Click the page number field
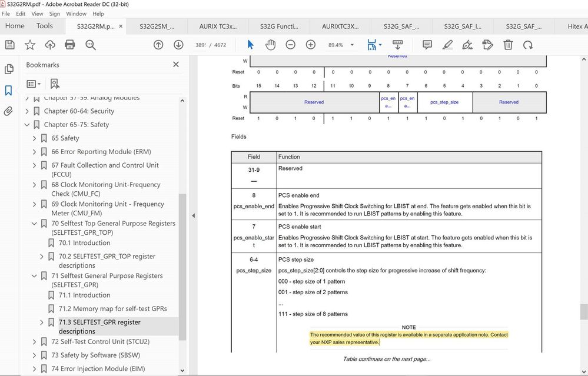 click(x=200, y=45)
